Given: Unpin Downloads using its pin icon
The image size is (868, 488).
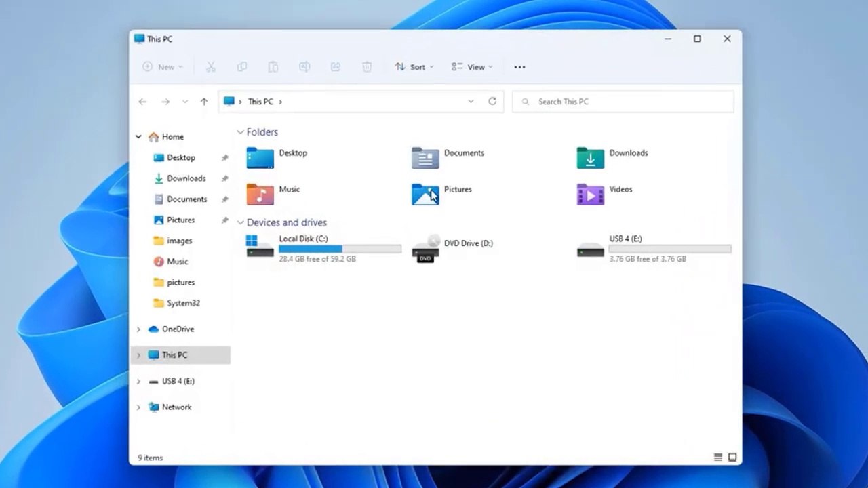Looking at the screenshot, I should tap(224, 179).
